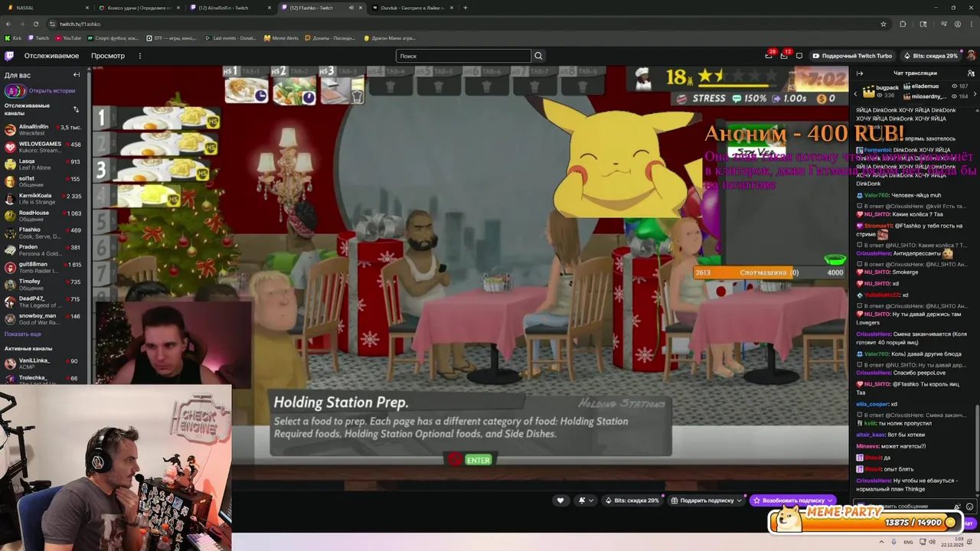Open KarmikKoala channel in sidebar

point(45,198)
